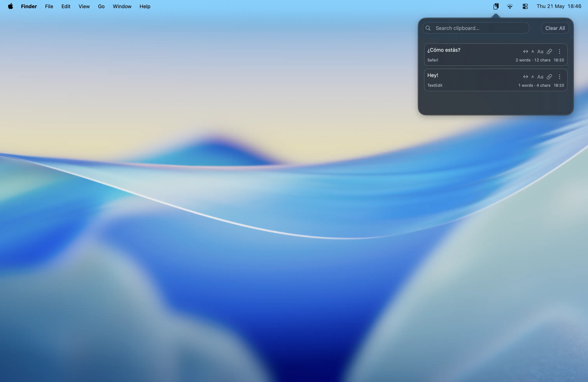Open the three-dot menu on the ¿Cómo estás? entry
The image size is (588, 382).
pyautogui.click(x=560, y=51)
